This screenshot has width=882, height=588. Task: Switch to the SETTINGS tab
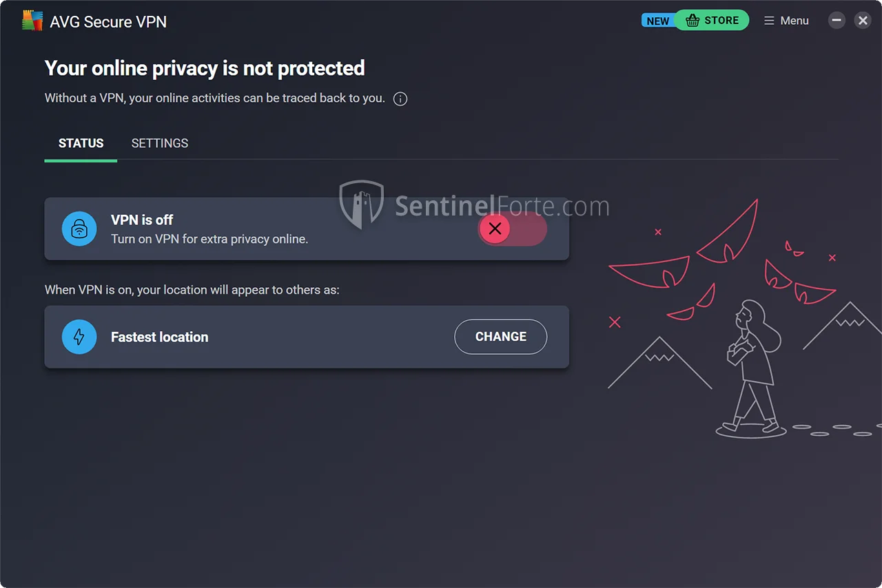coord(160,143)
